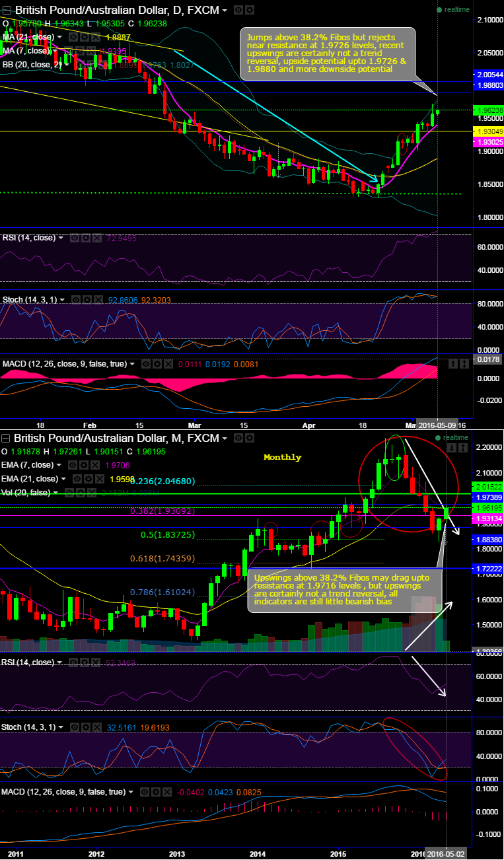Image resolution: width=504 pixels, height=860 pixels.
Task: Hide daily MACD indicator with eye icon
Action: coord(146,363)
